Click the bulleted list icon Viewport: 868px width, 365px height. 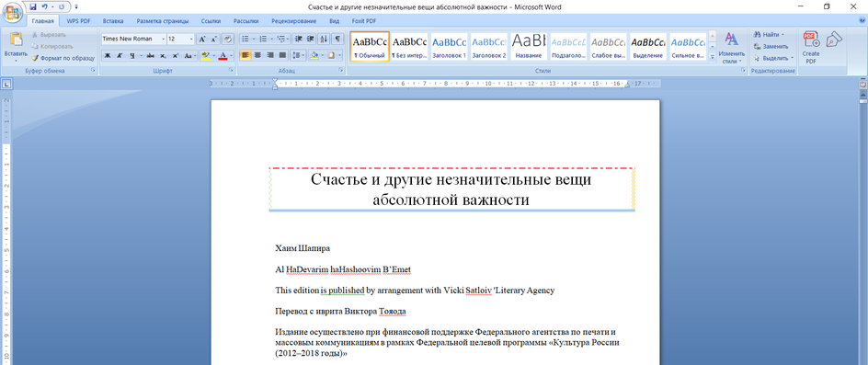point(246,39)
